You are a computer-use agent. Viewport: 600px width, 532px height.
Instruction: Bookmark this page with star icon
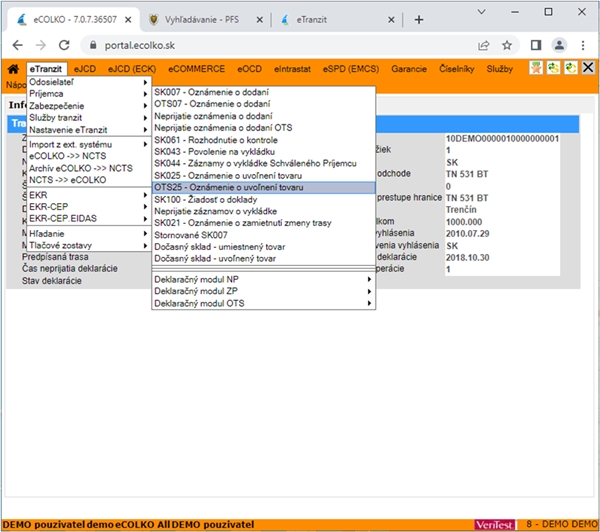[507, 45]
